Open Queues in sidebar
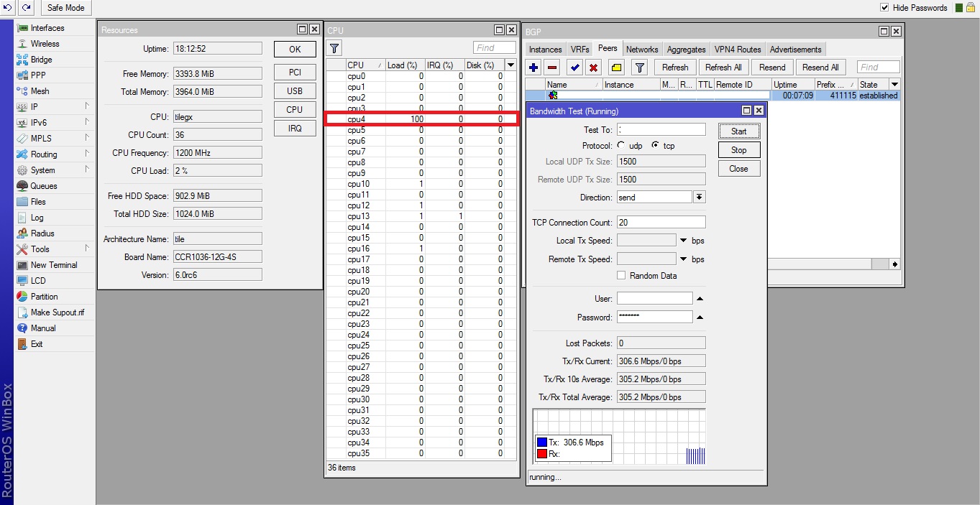Image resolution: width=980 pixels, height=505 pixels. pyautogui.click(x=44, y=186)
